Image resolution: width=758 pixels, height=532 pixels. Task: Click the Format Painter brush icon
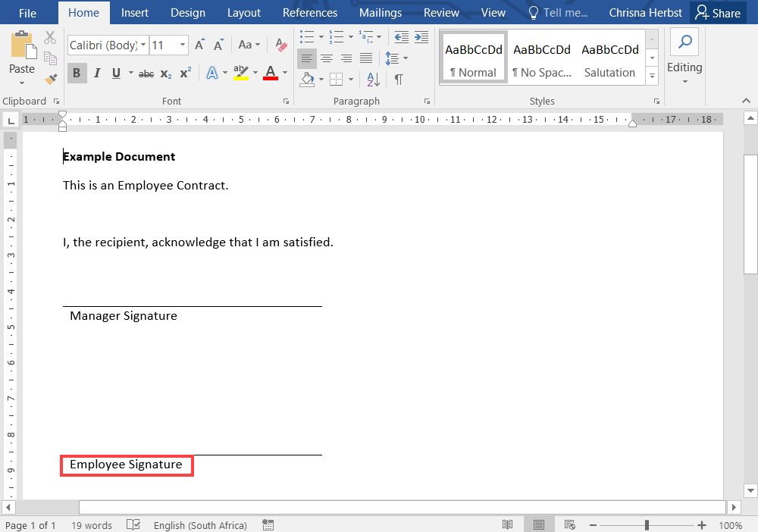coord(50,78)
